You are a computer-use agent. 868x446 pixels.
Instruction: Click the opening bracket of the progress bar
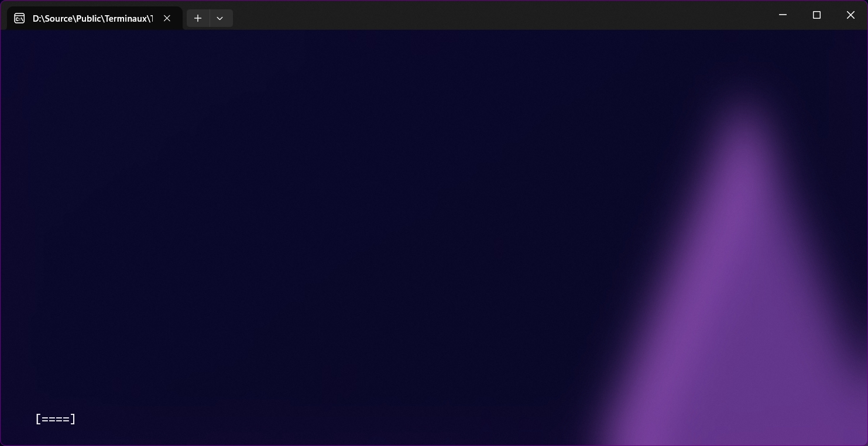click(38, 419)
